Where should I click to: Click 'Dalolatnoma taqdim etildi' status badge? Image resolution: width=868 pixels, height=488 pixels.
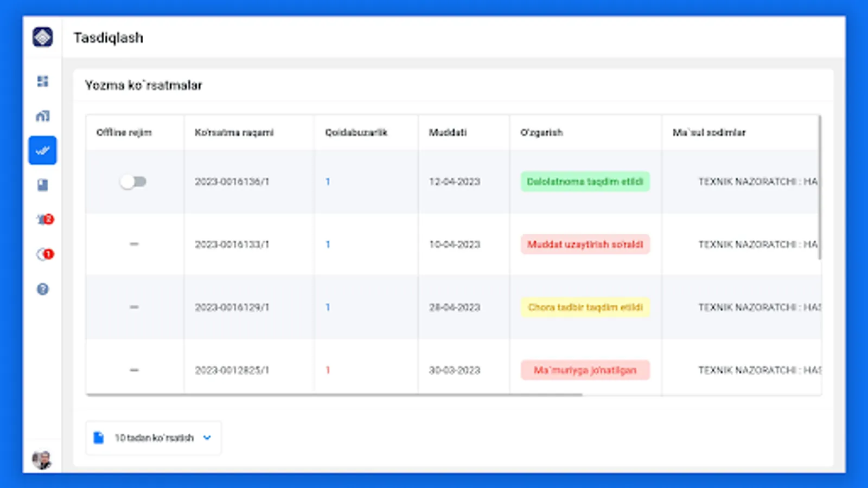coord(585,182)
